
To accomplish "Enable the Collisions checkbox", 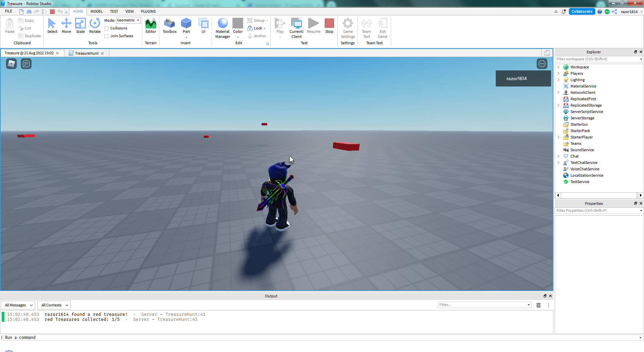I will (x=106, y=28).
